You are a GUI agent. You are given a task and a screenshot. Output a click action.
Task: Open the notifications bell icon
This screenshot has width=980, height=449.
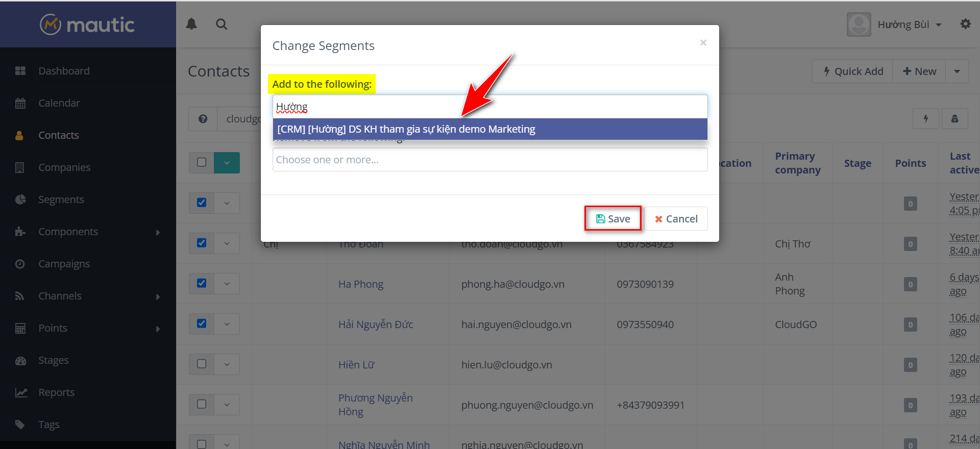[x=191, y=24]
